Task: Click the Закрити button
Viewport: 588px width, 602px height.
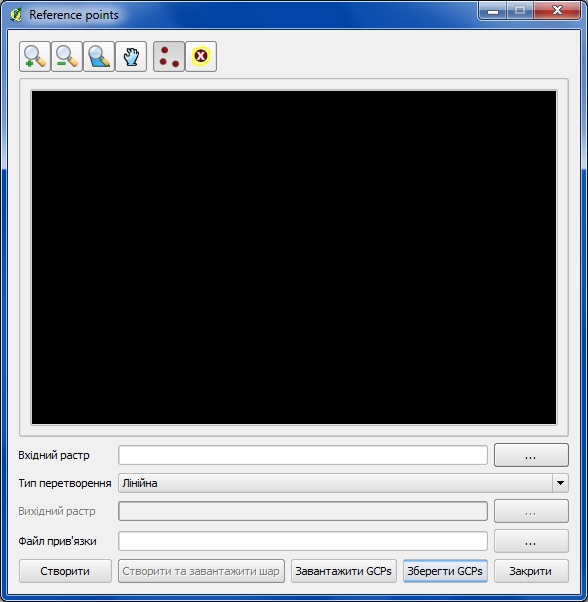Action: click(531, 571)
